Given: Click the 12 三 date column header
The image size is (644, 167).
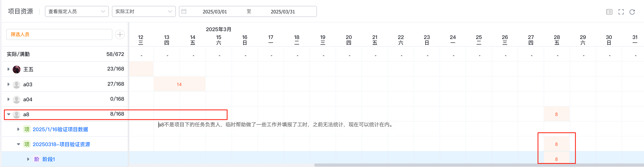Looking at the screenshot, I should click(141, 40).
